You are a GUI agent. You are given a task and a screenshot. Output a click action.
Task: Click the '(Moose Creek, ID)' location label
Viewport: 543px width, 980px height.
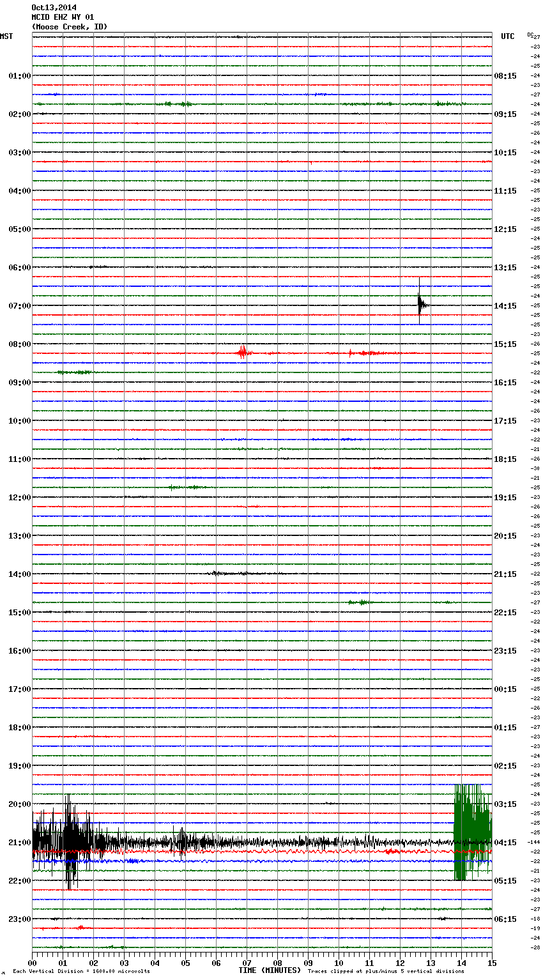coord(69,27)
